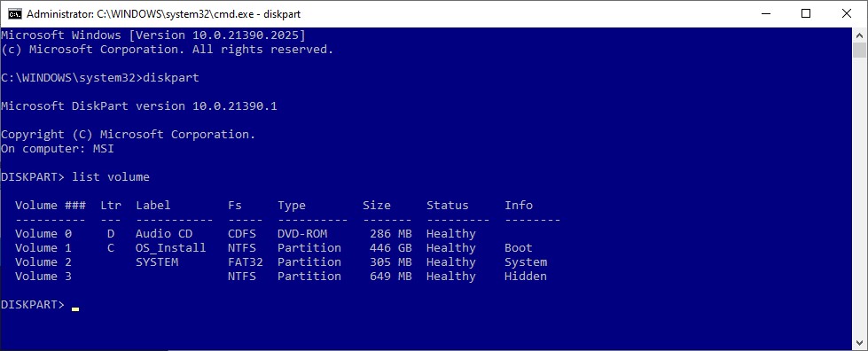868x351 pixels.
Task: Click the final 'DISKPART>' prompt
Action: click(33, 305)
